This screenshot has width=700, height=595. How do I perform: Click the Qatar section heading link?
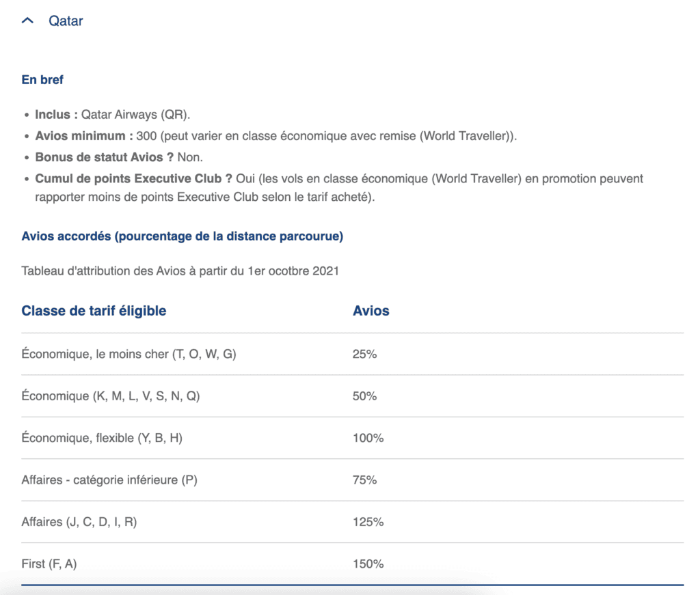66,20
